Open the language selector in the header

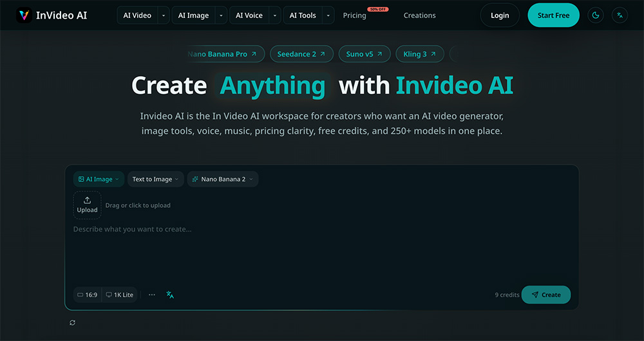click(620, 15)
